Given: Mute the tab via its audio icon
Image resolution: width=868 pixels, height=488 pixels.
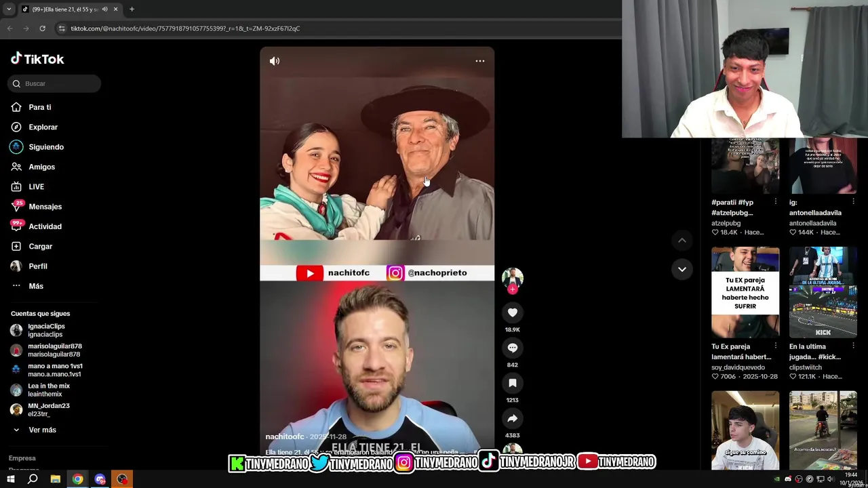Looking at the screenshot, I should (104, 9).
